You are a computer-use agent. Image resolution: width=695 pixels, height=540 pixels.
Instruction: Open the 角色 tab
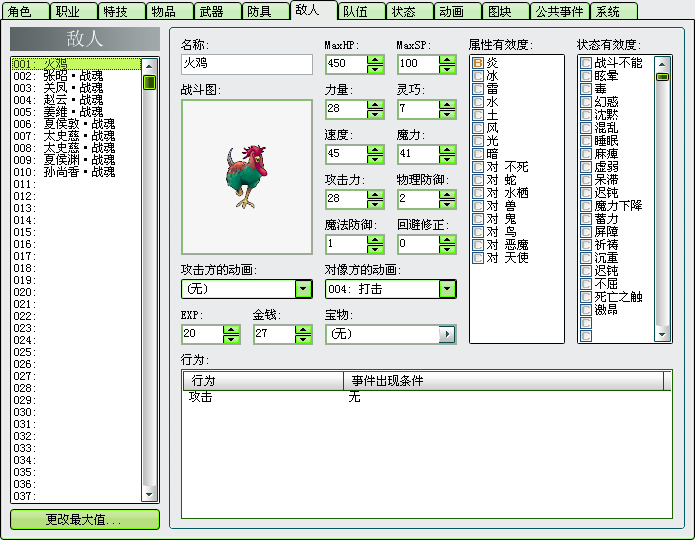point(25,11)
